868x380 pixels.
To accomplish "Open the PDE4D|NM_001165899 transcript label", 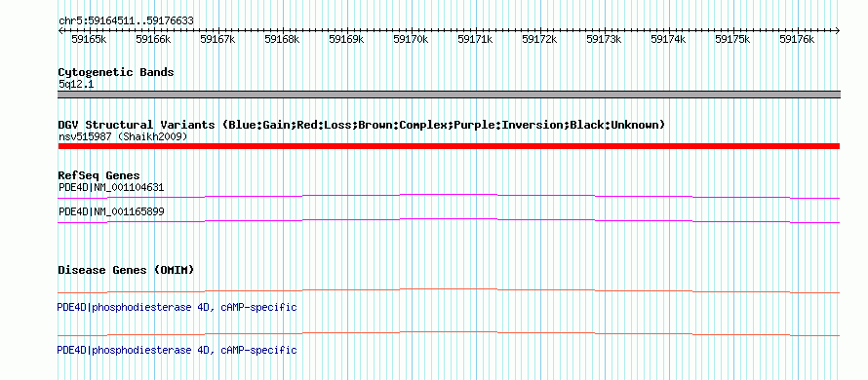I will coord(111,211).
